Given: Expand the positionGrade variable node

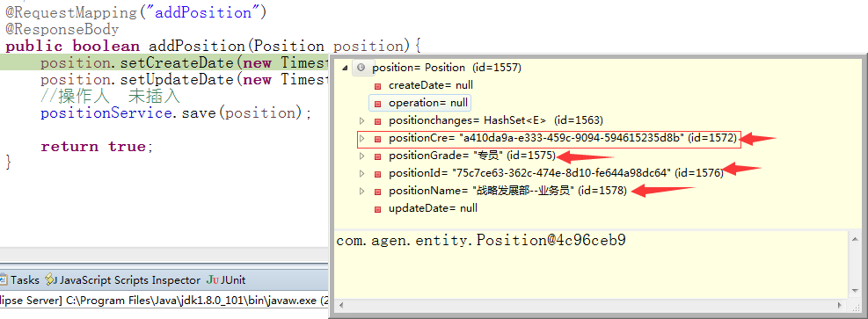Looking at the screenshot, I should point(361,156).
